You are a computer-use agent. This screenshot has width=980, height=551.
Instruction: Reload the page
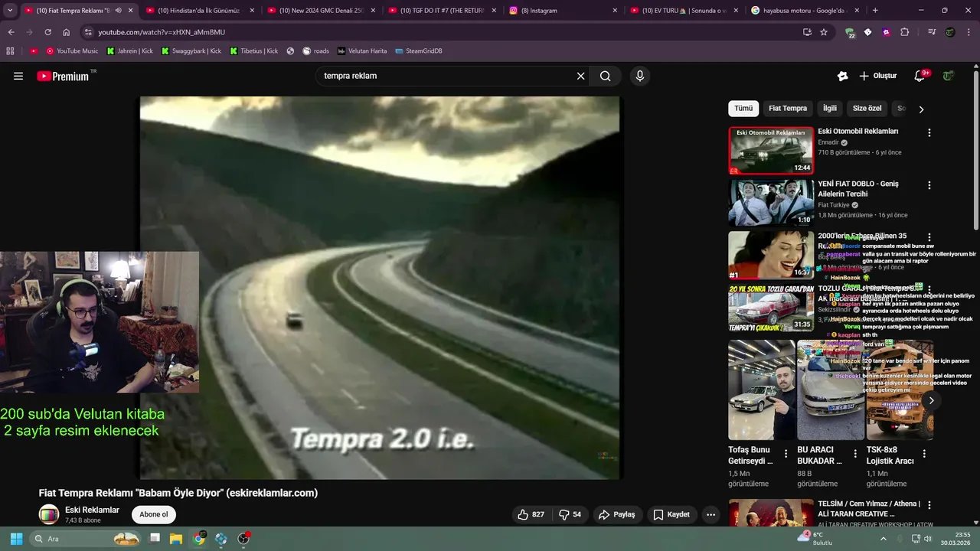coord(47,32)
